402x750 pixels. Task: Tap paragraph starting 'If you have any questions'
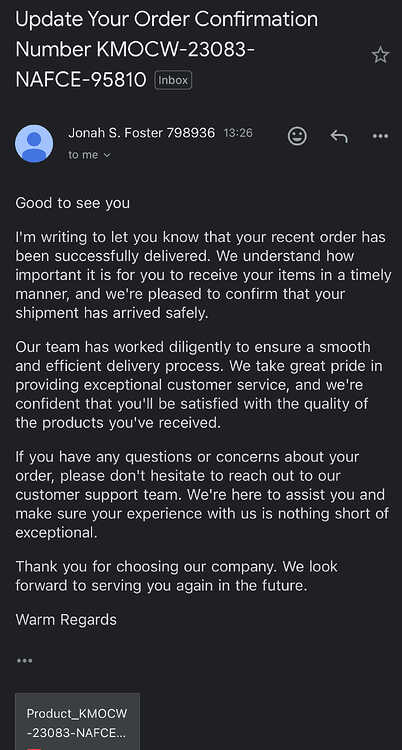[x=202, y=495]
